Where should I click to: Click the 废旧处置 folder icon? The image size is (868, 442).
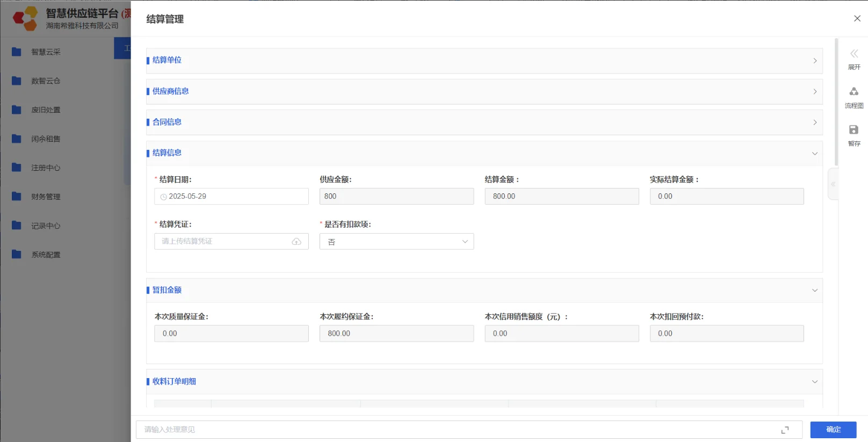click(17, 110)
